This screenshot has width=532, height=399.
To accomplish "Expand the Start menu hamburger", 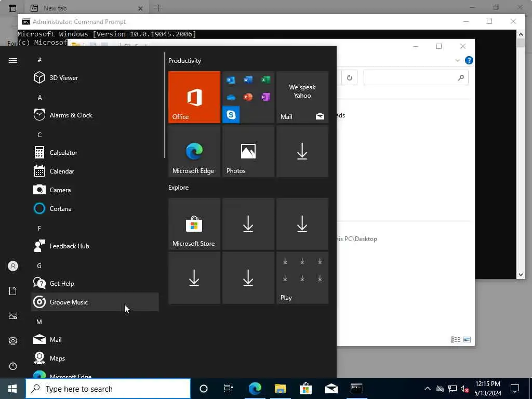I will coord(13,60).
